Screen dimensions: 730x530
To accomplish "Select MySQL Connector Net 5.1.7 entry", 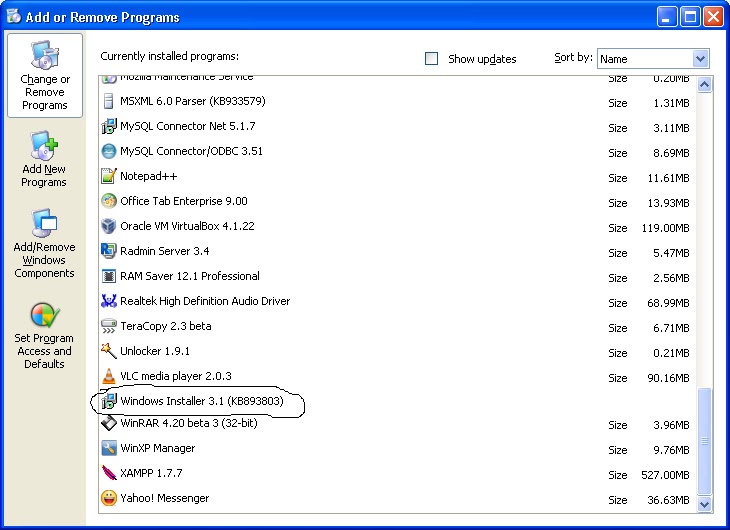I will point(396,126).
